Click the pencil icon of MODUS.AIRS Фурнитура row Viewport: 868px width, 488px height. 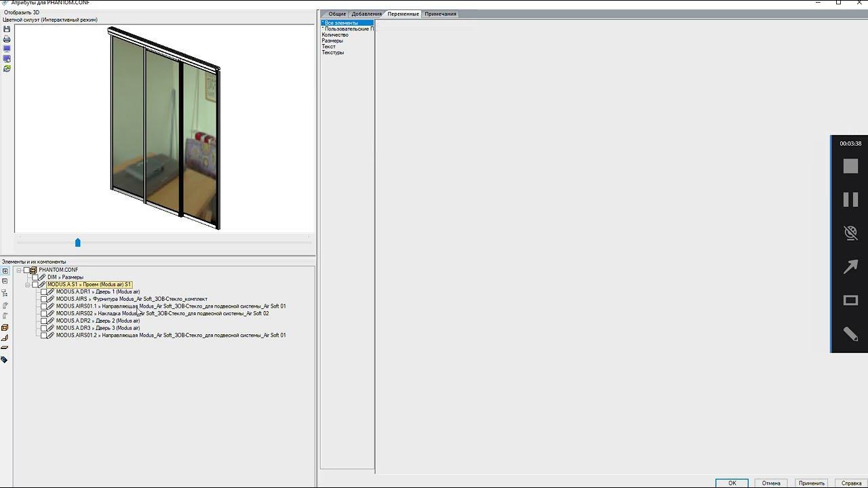(51, 299)
